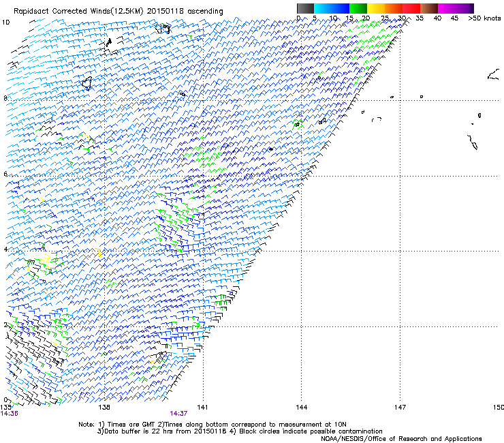Select the magenta 40-45 knots legend color
Image resolution: width=504 pixels, height=443 pixels.
tap(447, 8)
